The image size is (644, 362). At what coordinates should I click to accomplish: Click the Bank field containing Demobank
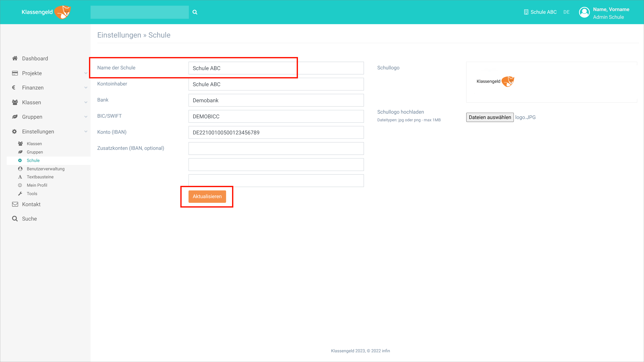[276, 100]
